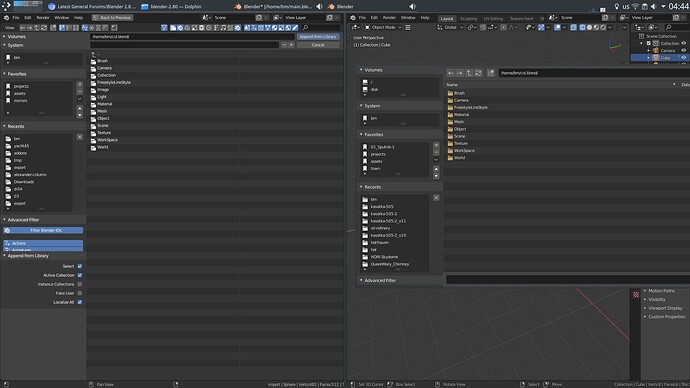This screenshot has height=388, width=690.
Task: Collapse the Favorites panel in left window
Action: [4, 74]
